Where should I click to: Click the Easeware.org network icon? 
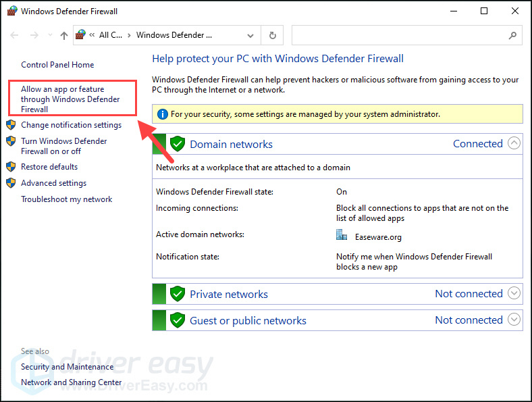[342, 235]
